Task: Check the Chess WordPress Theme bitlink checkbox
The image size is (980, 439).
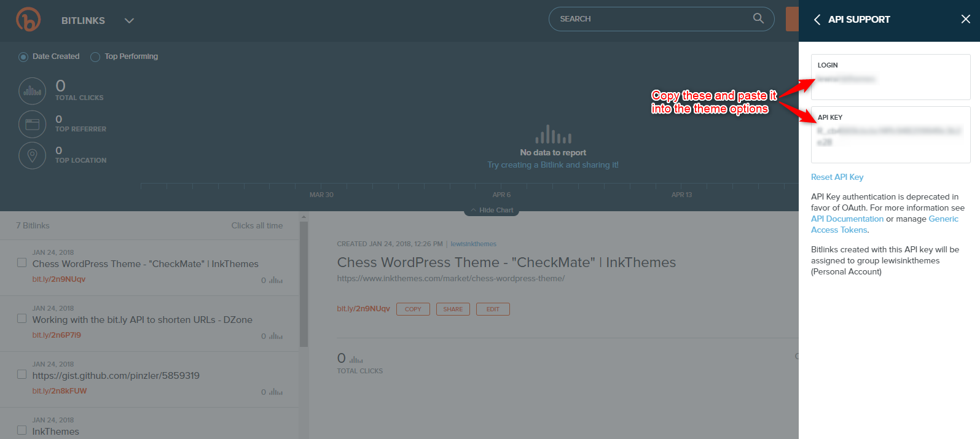Action: coord(22,263)
